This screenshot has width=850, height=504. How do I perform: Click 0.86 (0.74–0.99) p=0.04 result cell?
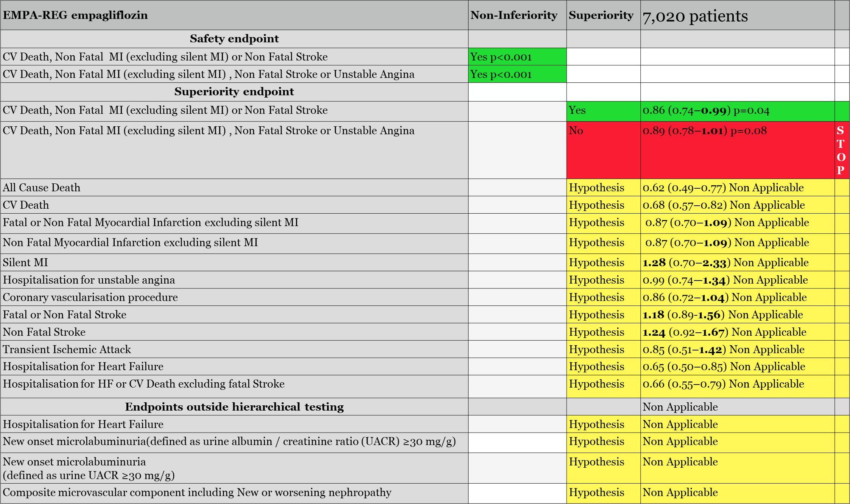coord(738,111)
